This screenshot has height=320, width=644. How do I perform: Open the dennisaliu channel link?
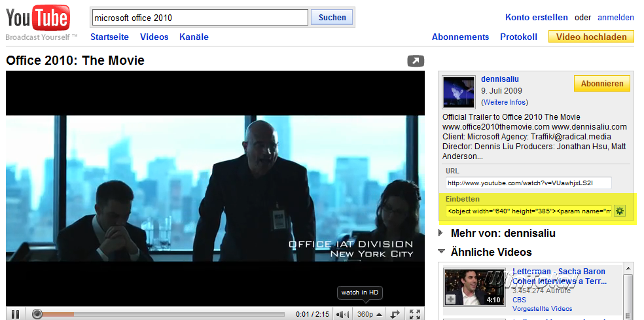coord(500,79)
